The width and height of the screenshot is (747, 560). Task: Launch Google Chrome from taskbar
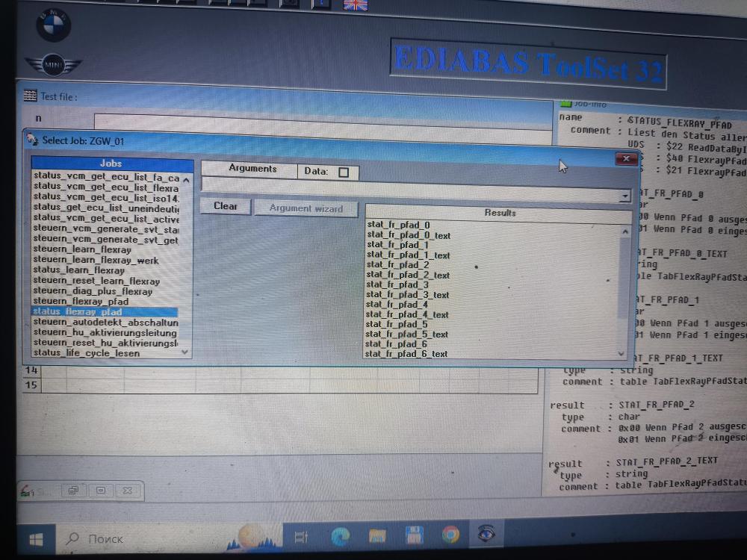tap(450, 535)
